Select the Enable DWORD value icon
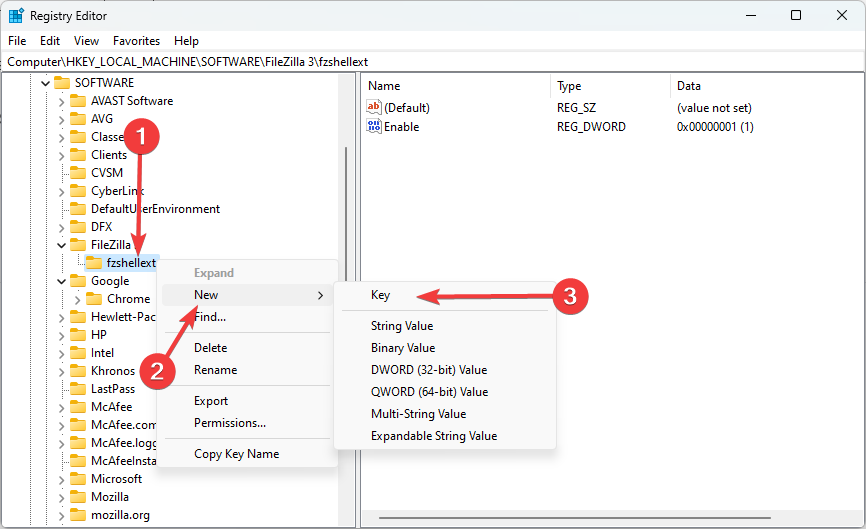The image size is (866, 529). (x=374, y=126)
